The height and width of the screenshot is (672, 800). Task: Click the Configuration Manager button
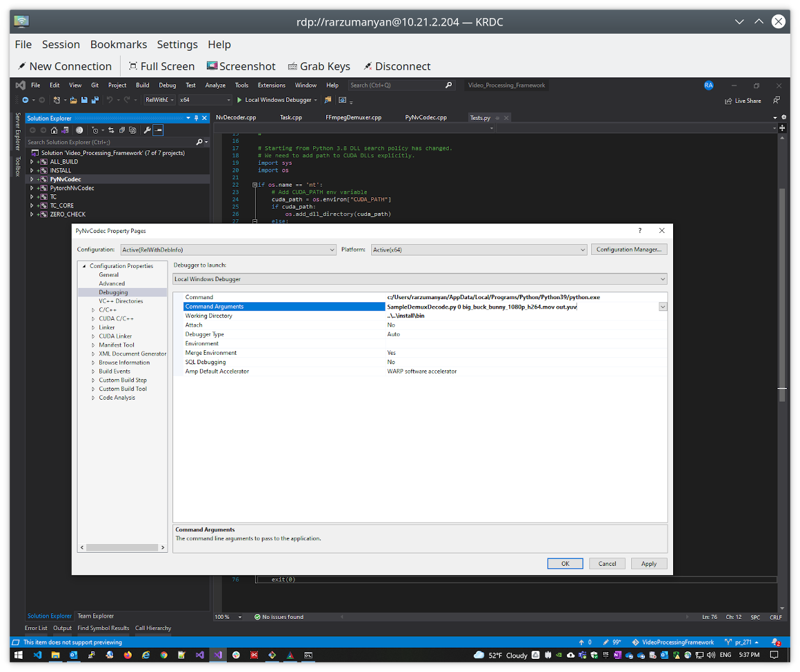629,249
